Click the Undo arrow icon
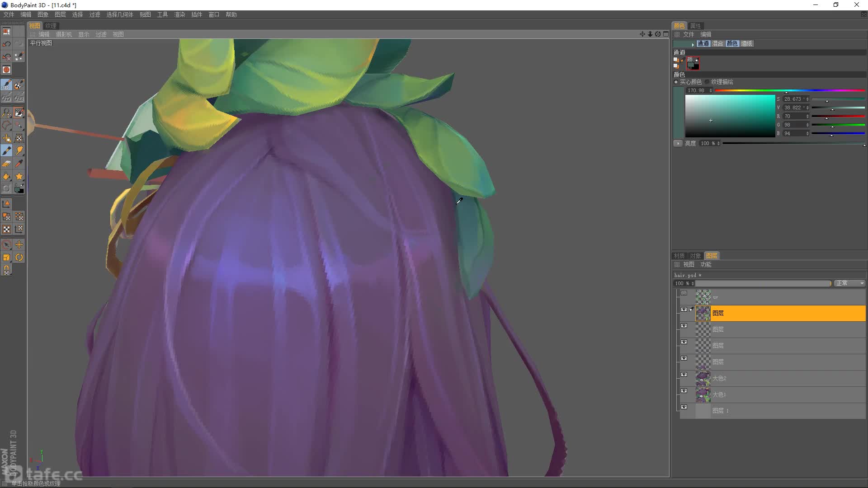 (6, 44)
